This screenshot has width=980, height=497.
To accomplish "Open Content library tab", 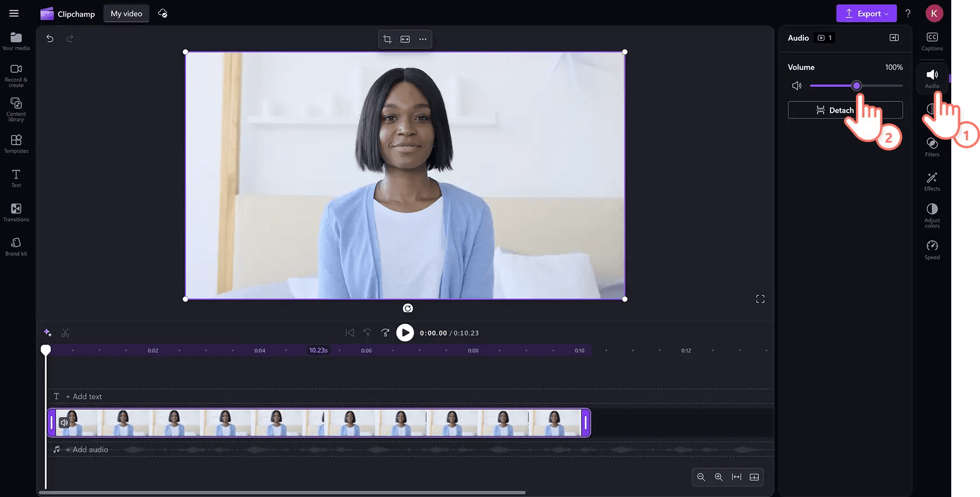I will coord(16,110).
